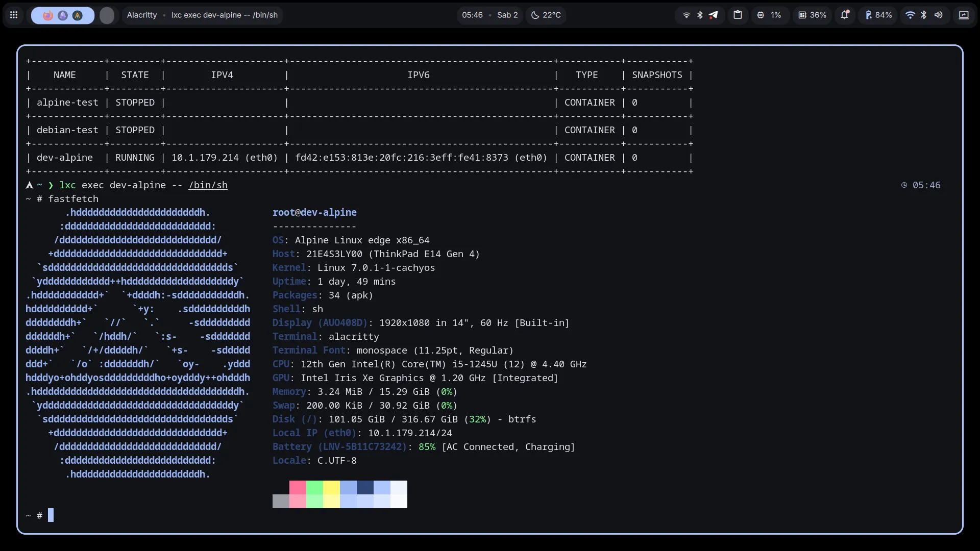This screenshot has width=980, height=551.
Task: Click the charging battery icon at 84%
Action: 868,15
